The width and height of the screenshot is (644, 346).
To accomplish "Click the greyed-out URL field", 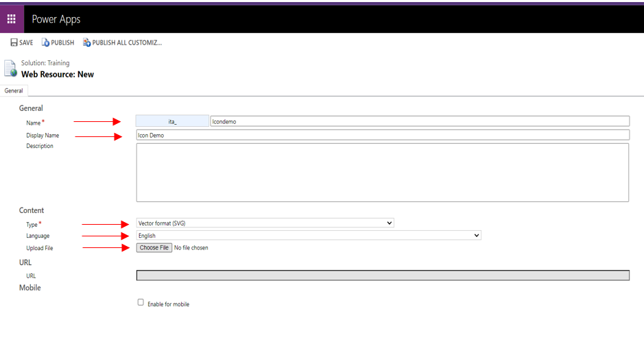I will click(382, 275).
